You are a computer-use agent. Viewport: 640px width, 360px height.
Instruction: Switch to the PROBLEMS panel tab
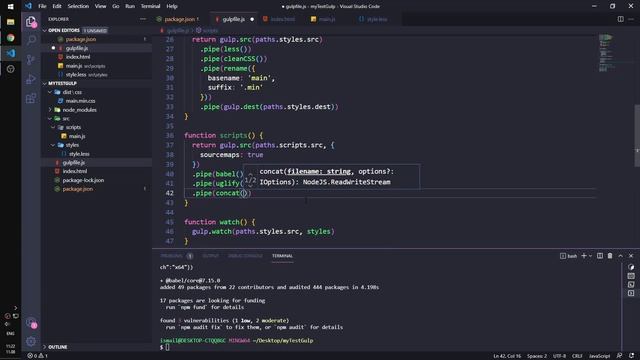pos(171,256)
